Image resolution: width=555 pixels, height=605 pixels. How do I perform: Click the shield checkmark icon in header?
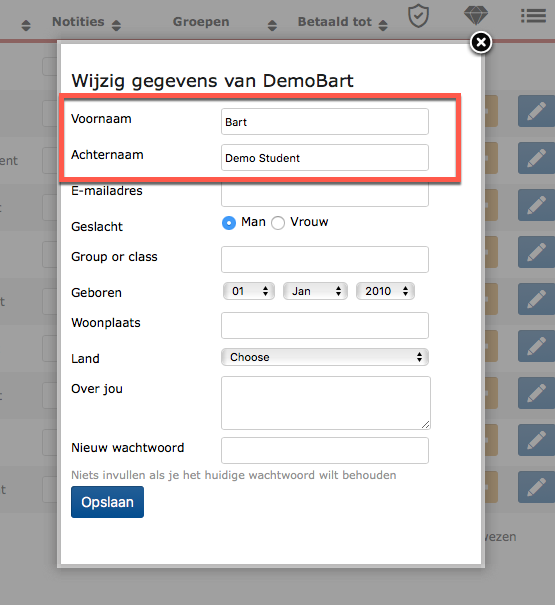click(418, 16)
